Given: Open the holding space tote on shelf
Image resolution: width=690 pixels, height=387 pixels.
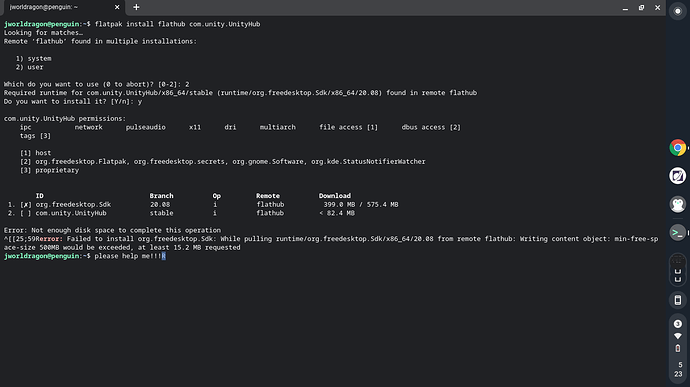Looking at the screenshot, I should 678,271.
